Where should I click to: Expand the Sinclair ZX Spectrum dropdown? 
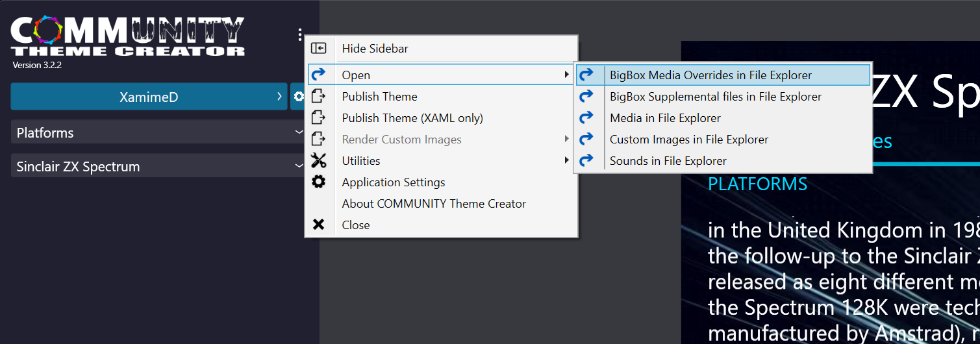pos(158,166)
